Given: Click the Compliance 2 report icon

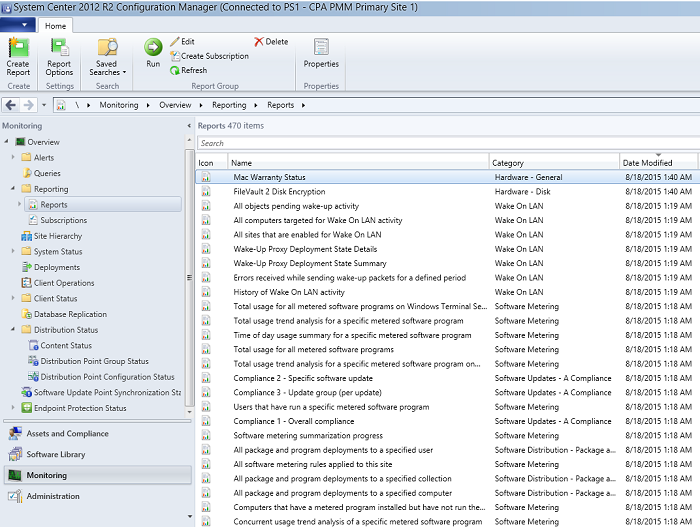Looking at the screenshot, I should tap(206, 378).
